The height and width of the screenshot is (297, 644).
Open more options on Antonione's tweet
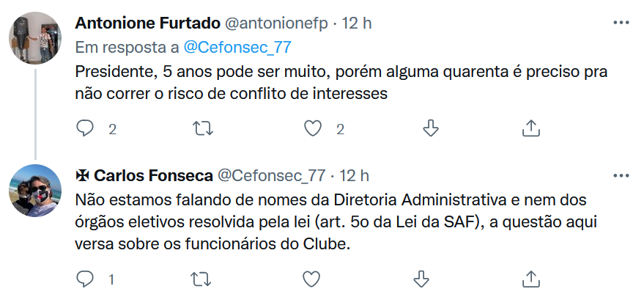click(x=621, y=23)
